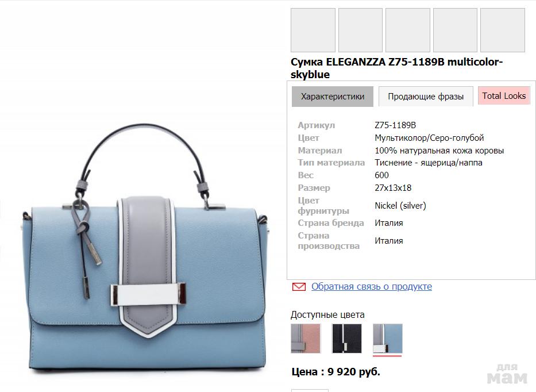
Task: Click the Доступные цвета heading
Action: [x=327, y=315]
